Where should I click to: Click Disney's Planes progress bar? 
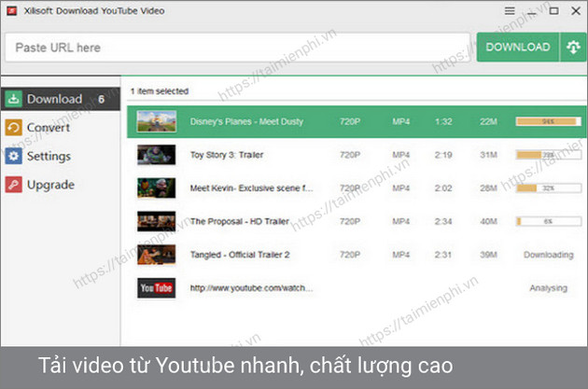[x=548, y=121]
